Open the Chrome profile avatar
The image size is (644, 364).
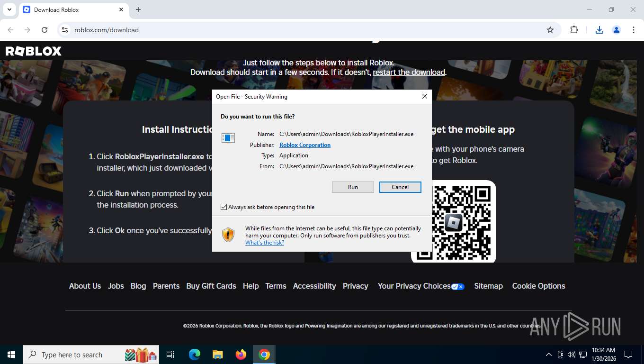coord(617,30)
